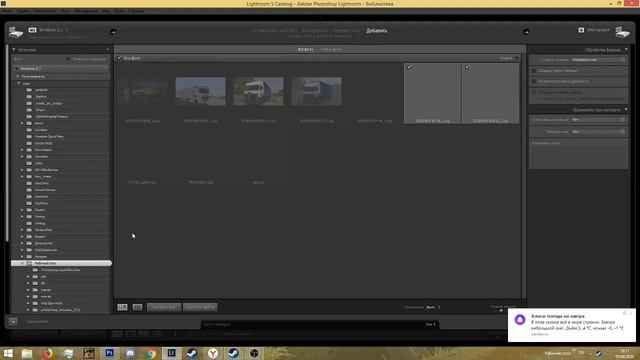Collapse the File Handling panel
The height and width of the screenshot is (360, 640).
point(626,50)
